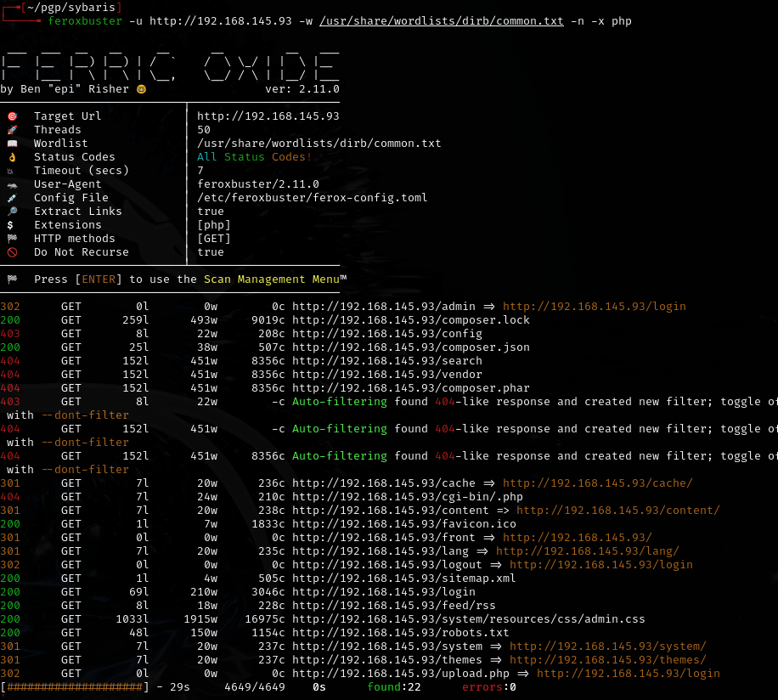
Task: Click the open book icon beside Wordlist
Action: (x=12, y=144)
